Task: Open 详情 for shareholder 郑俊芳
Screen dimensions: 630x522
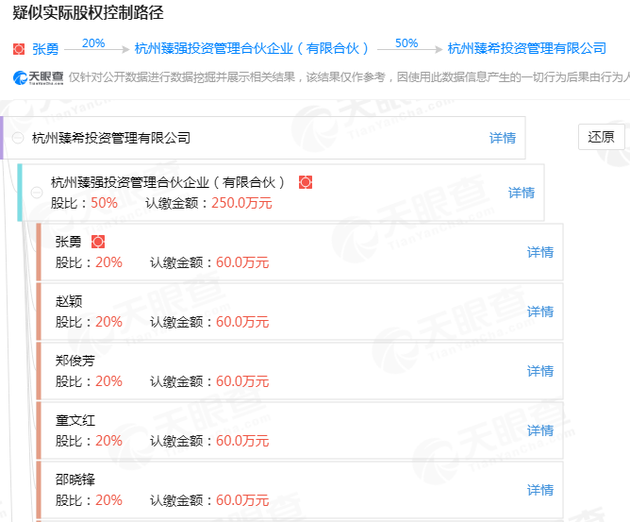Action: click(540, 371)
